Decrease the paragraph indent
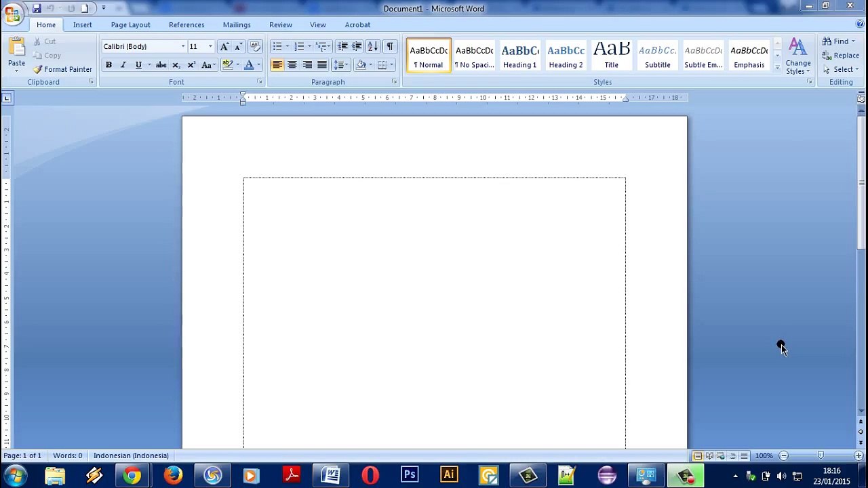868x488 pixels. 342,46
